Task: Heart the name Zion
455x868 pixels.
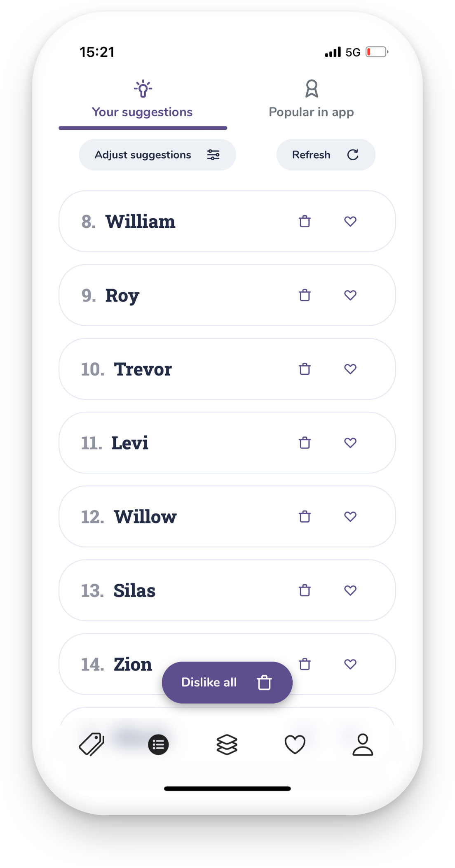Action: click(350, 664)
